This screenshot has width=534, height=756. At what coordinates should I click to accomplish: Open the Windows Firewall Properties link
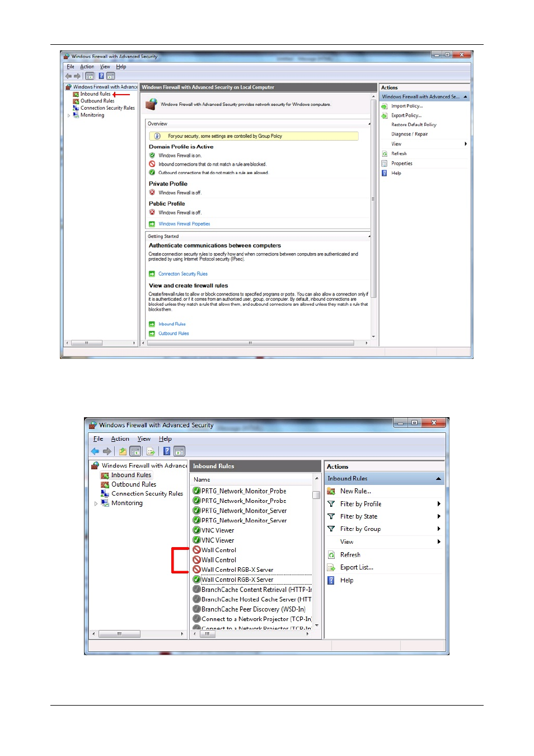click(184, 224)
